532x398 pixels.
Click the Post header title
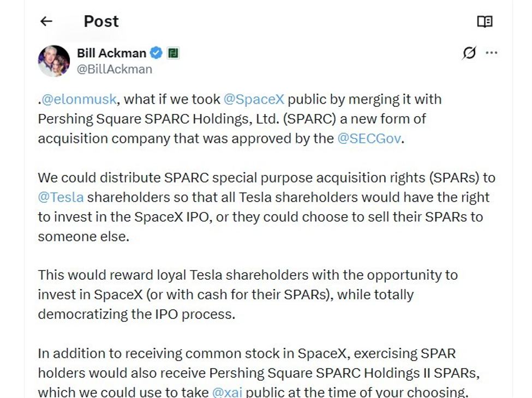100,21
